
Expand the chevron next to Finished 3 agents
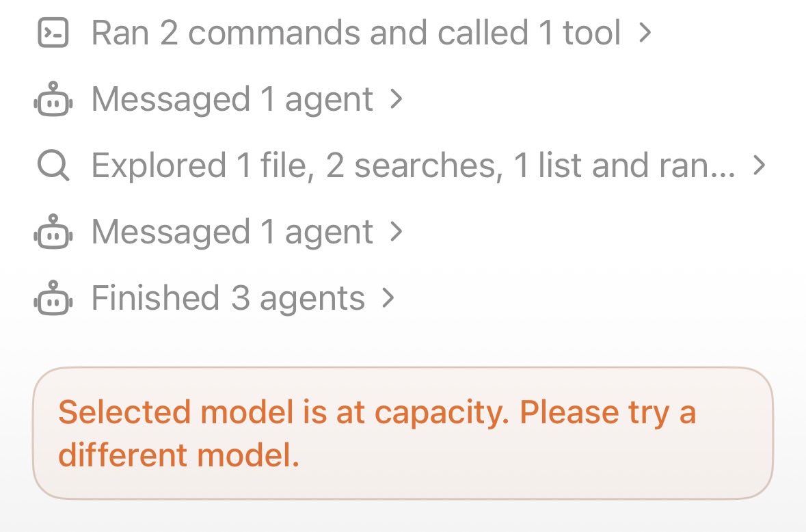pos(388,297)
